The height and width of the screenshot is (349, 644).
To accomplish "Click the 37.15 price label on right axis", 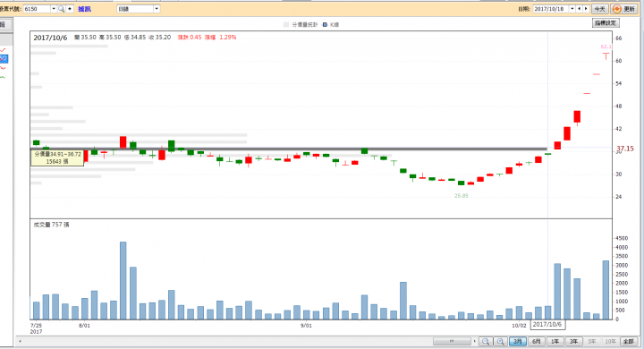I will (x=624, y=149).
